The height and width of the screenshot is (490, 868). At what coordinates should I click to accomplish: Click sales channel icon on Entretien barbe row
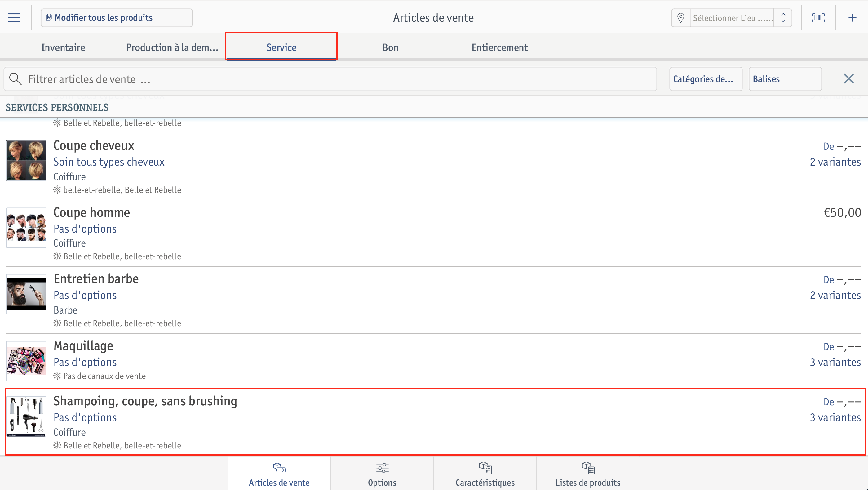[57, 323]
